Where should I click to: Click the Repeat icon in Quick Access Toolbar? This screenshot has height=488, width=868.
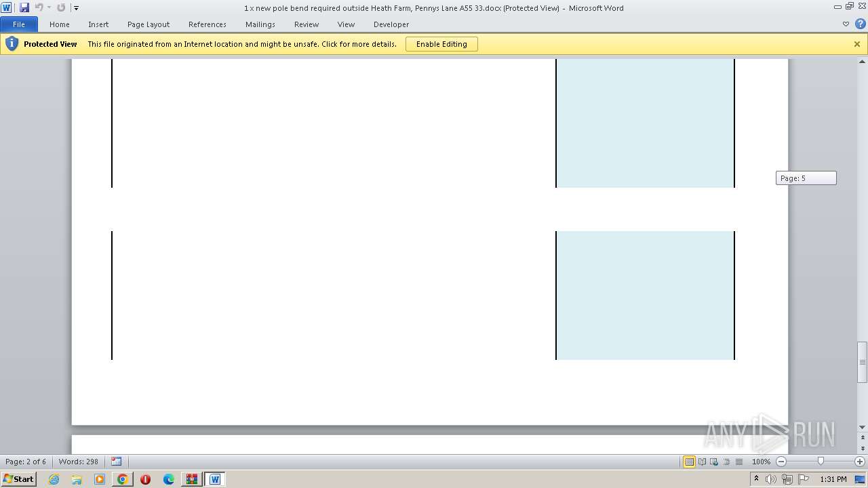[61, 7]
